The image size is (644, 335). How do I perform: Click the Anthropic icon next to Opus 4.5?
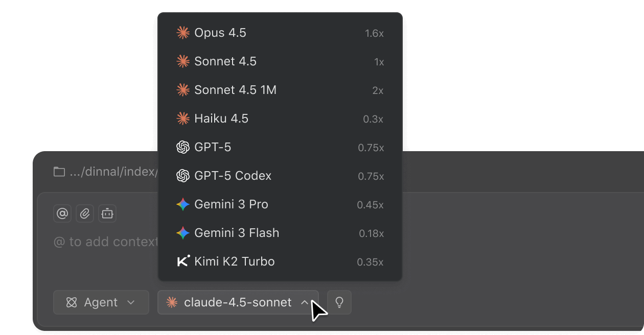[182, 33]
